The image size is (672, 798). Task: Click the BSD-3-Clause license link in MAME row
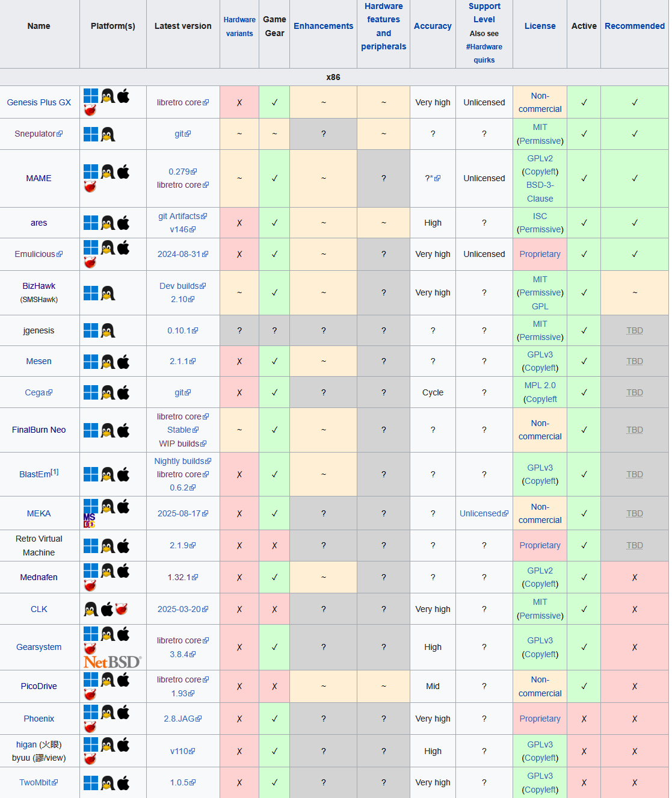point(540,192)
